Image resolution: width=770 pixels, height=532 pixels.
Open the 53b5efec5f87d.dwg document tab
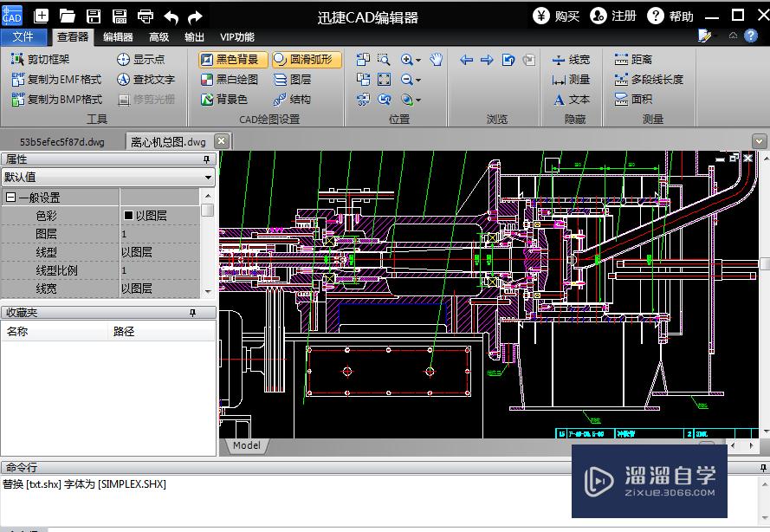[x=62, y=141]
